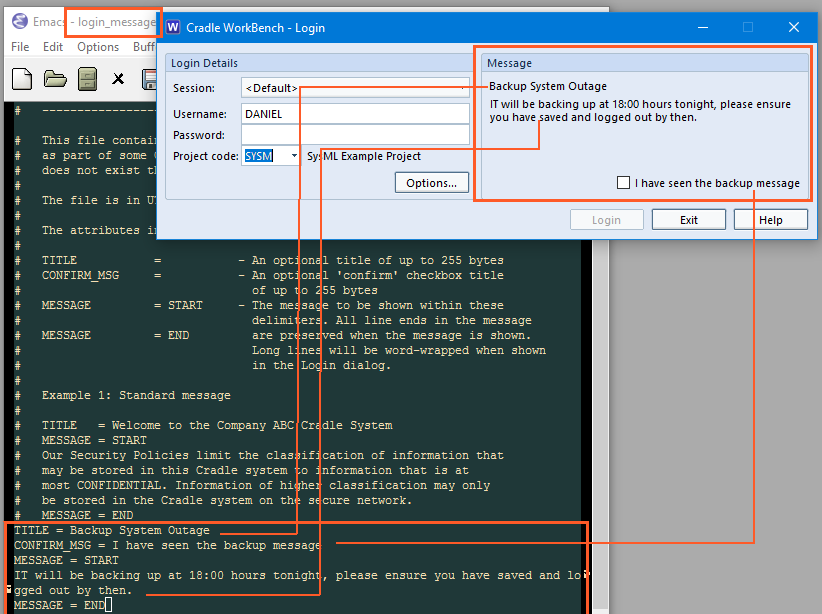Click the Message panel heading

[x=509, y=63]
